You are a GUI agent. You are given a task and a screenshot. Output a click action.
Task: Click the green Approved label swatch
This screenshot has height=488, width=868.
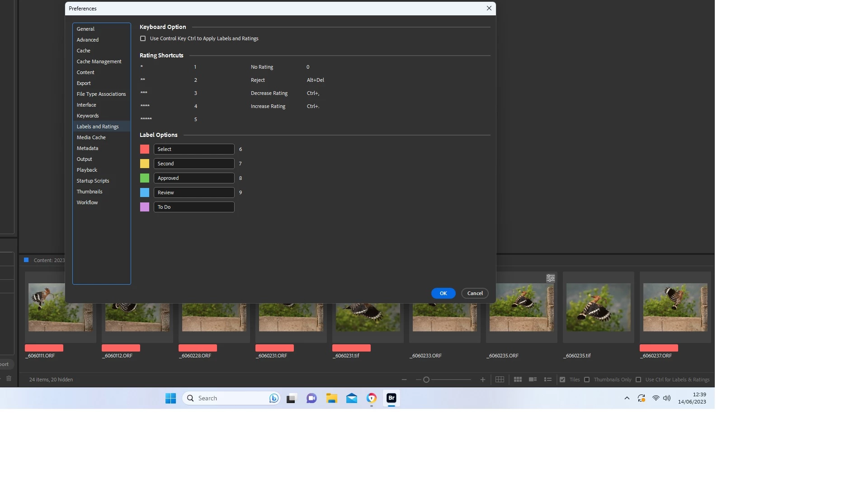[x=145, y=178]
